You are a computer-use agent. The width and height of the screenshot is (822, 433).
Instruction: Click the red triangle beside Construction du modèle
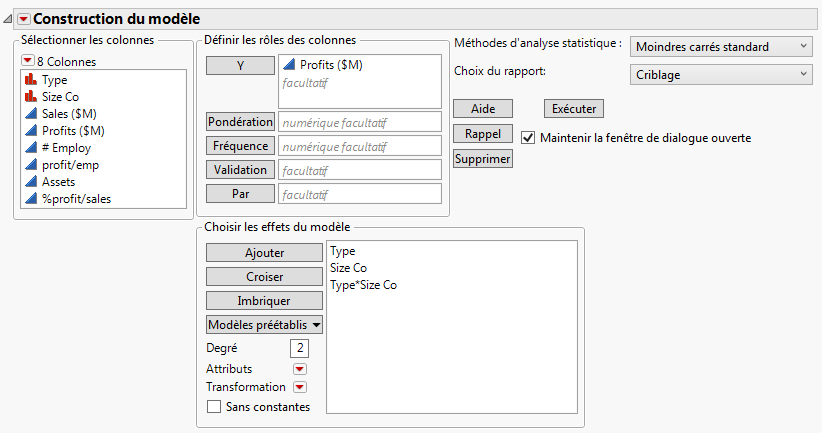pyautogui.click(x=24, y=18)
